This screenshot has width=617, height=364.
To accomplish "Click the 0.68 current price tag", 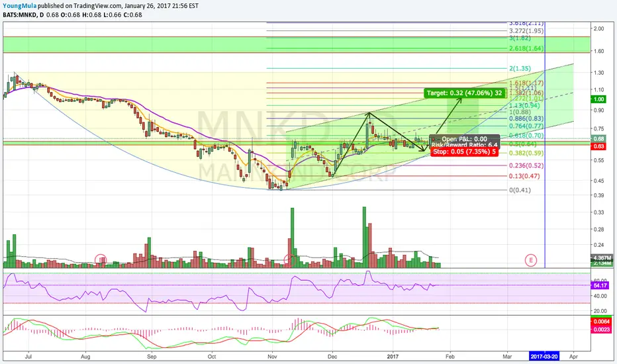I will (599, 139).
